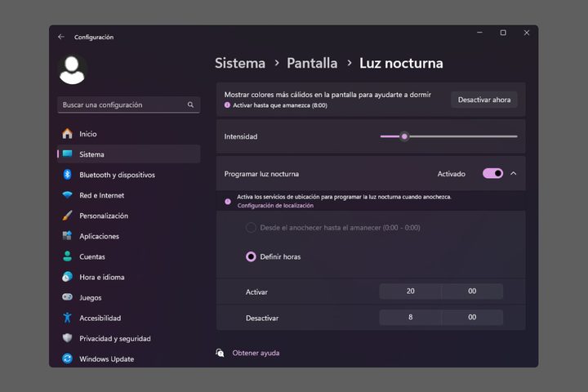Go to Aplicaciones section
The width and height of the screenshot is (588, 392).
click(129, 236)
